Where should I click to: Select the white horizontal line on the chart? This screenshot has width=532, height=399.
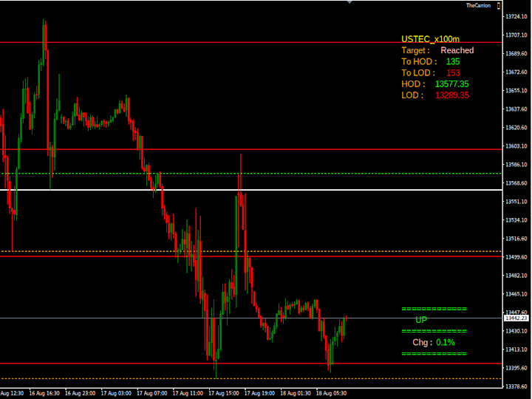coord(251,190)
